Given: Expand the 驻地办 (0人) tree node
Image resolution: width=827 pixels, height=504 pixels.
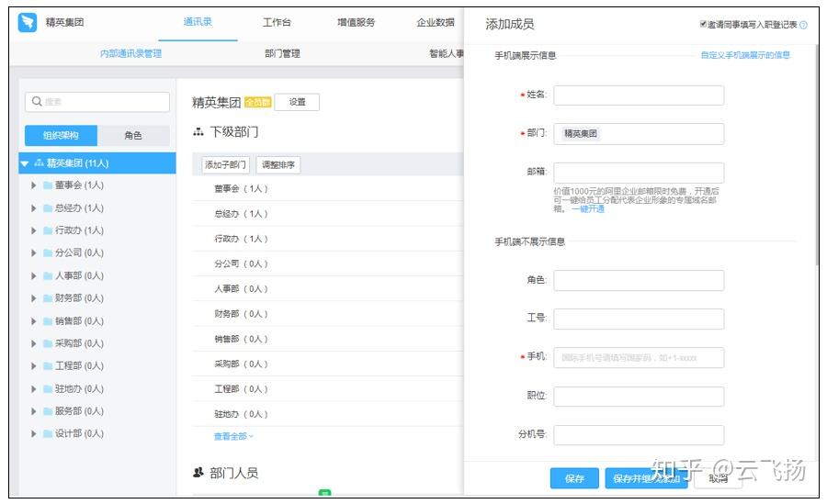Looking at the screenshot, I should point(34,389).
